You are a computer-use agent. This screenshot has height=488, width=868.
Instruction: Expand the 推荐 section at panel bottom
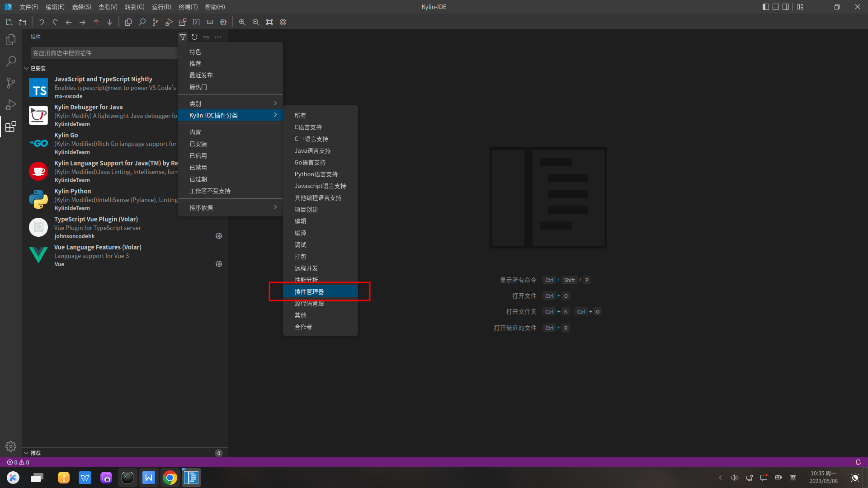125,453
